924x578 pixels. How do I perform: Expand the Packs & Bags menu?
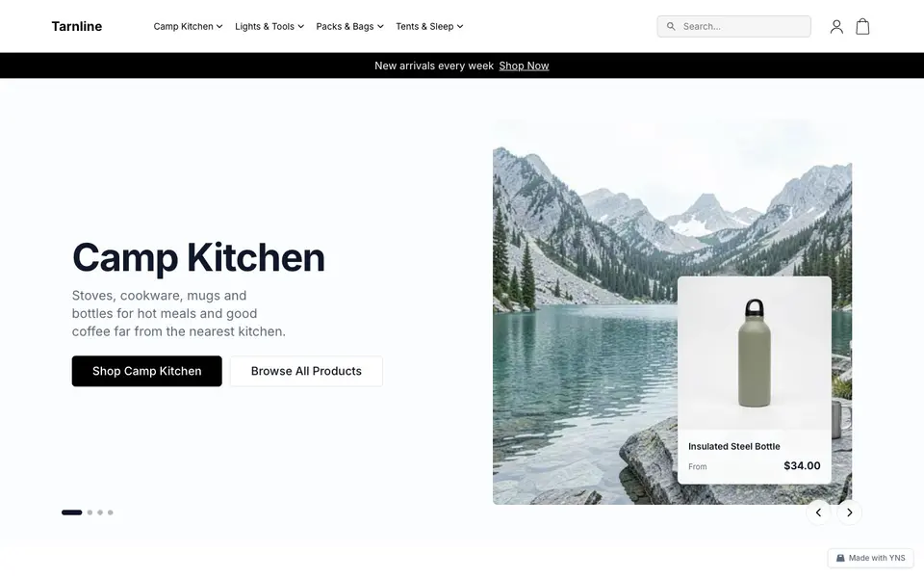pos(349,27)
